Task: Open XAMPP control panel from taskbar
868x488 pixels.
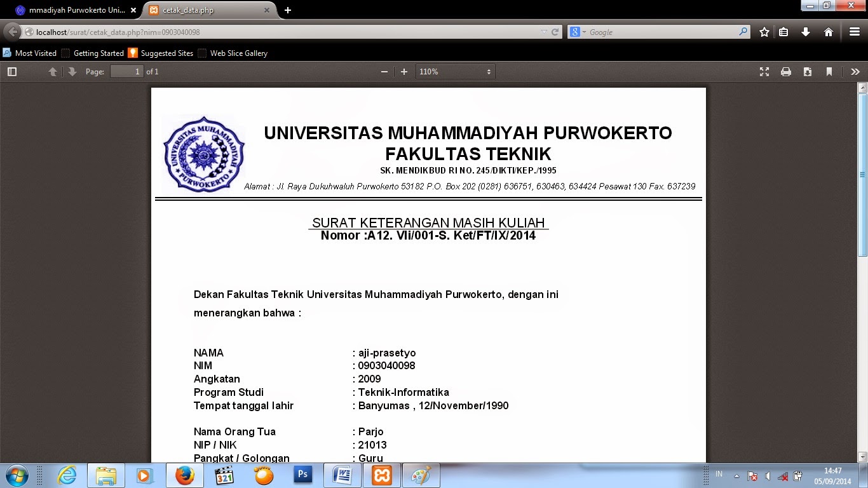Action: 382,475
